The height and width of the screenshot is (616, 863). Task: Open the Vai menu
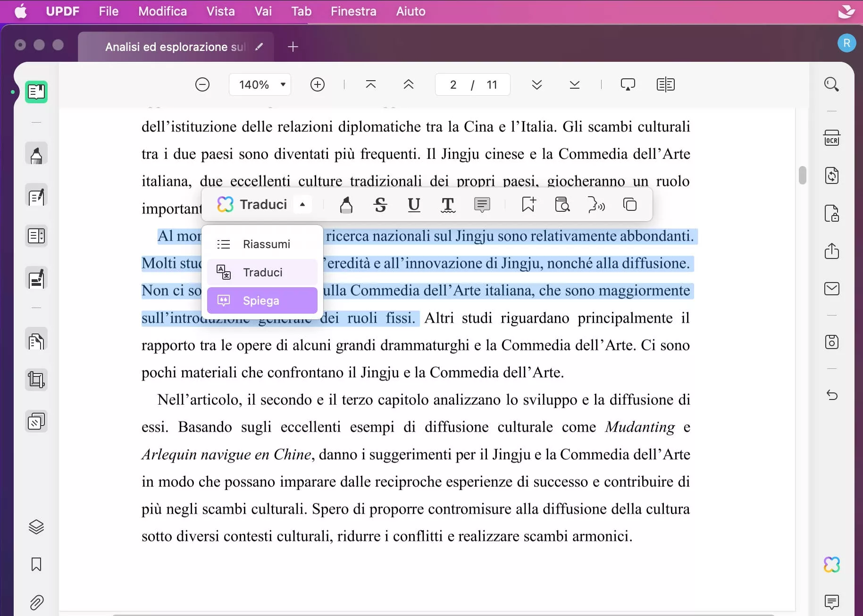(263, 11)
